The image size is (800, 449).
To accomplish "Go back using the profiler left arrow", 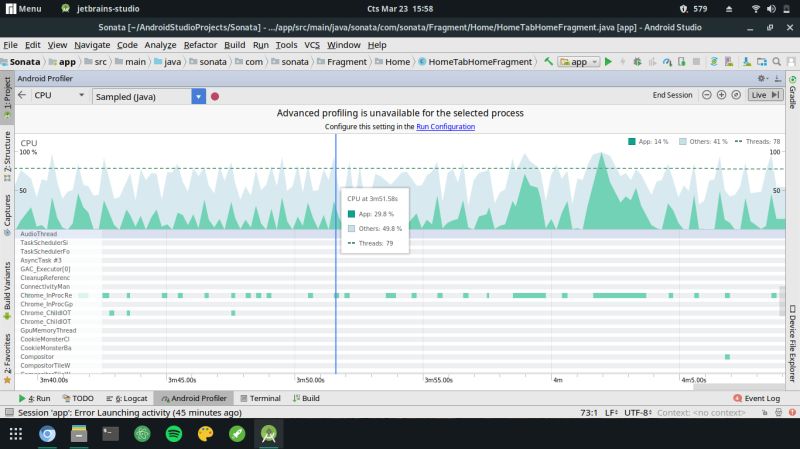I will tap(22, 95).
